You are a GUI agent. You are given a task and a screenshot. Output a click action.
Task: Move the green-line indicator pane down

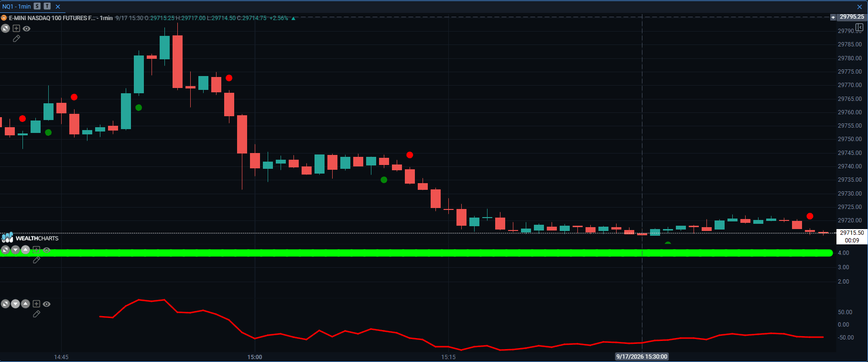coord(15,250)
